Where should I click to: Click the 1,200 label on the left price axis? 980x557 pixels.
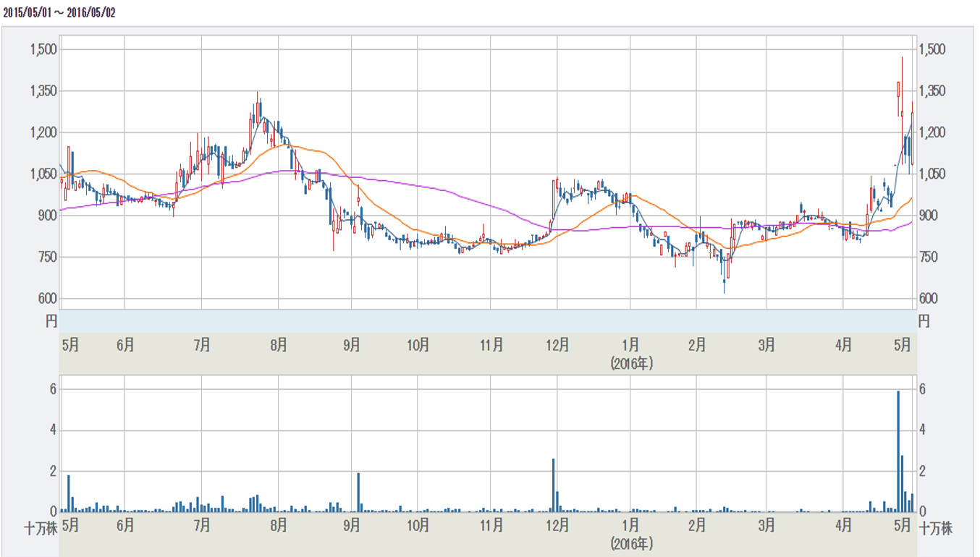point(43,132)
